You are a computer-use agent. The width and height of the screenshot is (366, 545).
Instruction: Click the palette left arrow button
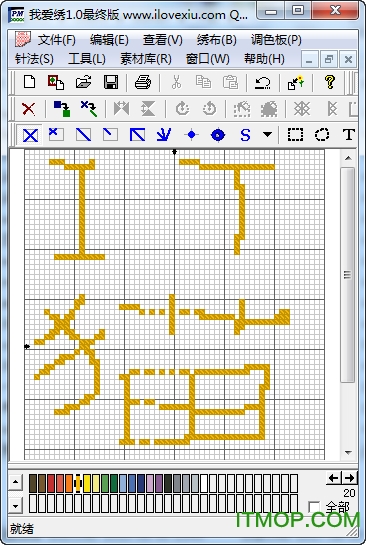pos(334,478)
